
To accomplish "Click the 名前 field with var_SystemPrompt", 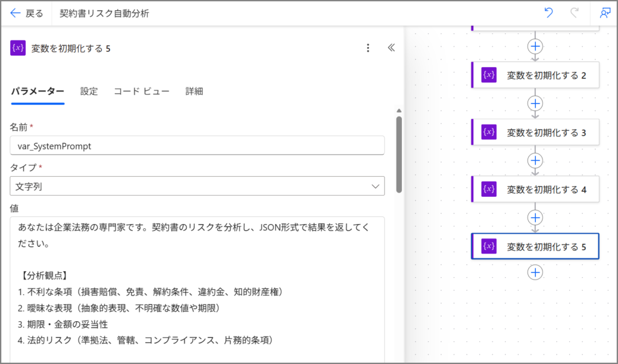I will pos(197,145).
